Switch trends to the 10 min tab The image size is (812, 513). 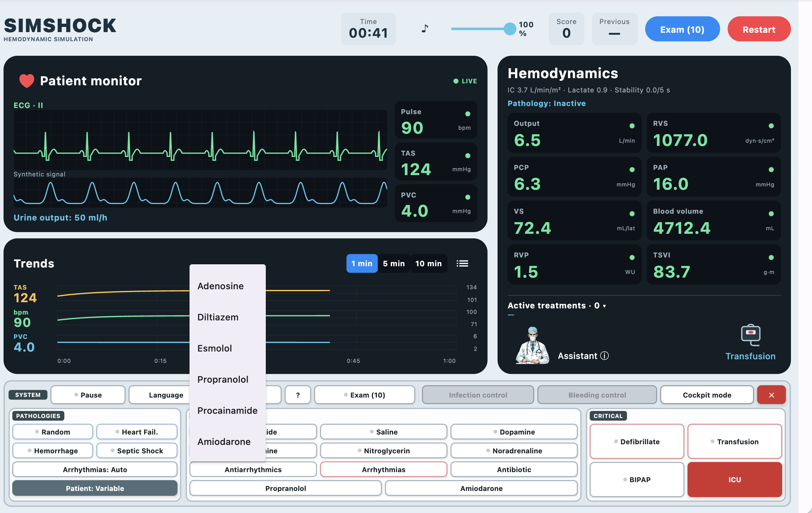(x=428, y=263)
